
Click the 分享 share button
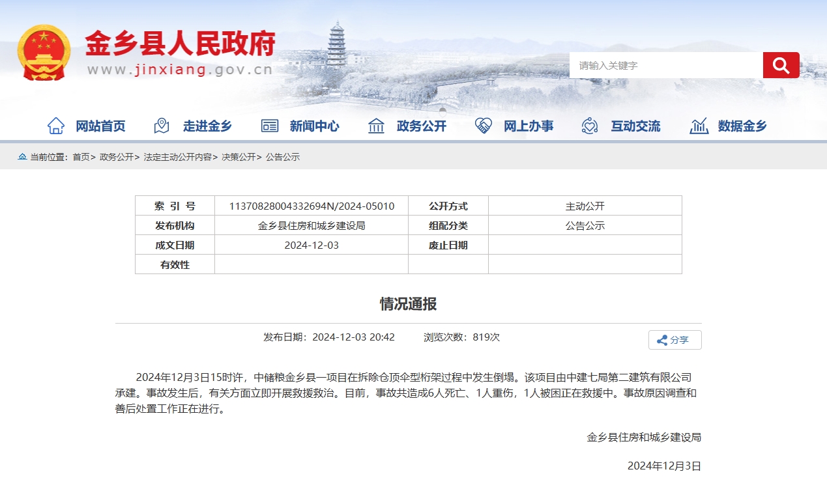click(675, 340)
